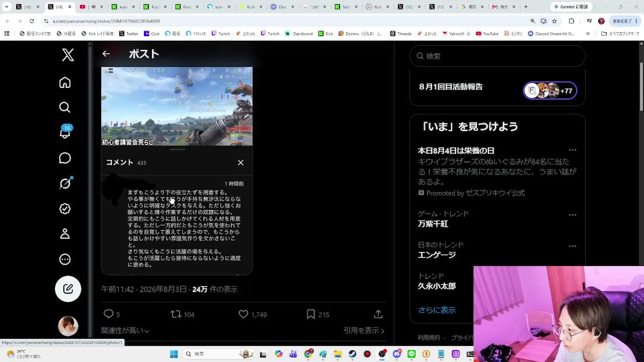Open the Doneru bookmark

(x=360, y=34)
